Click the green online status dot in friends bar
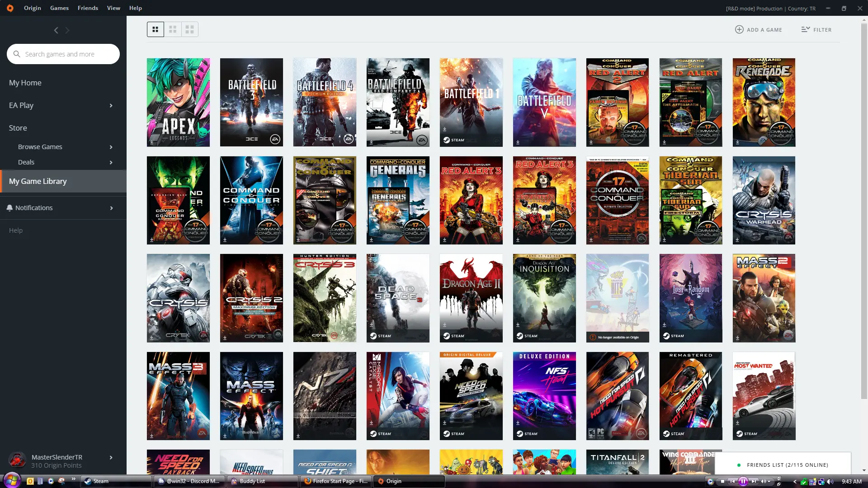 point(739,465)
